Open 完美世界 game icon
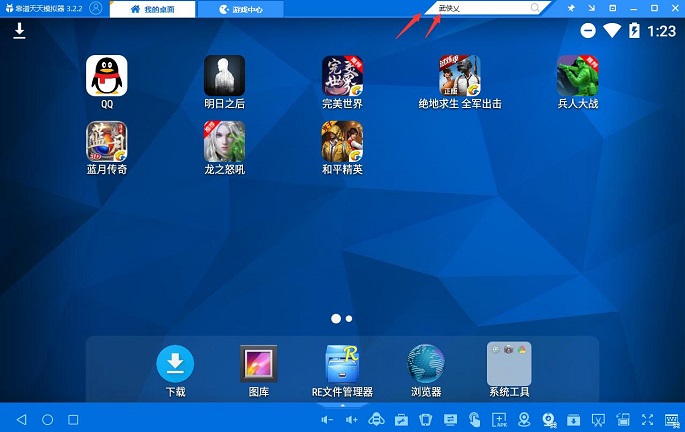This screenshot has height=432, width=685. pos(342,76)
